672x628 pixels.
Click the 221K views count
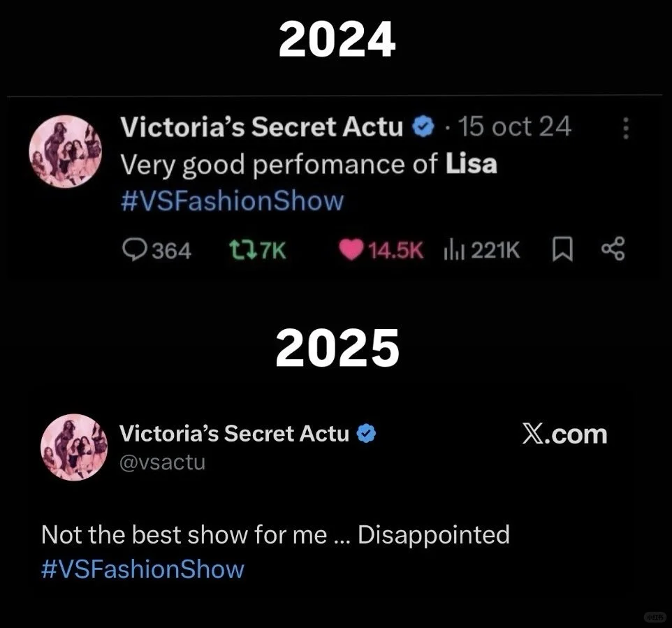point(495,250)
